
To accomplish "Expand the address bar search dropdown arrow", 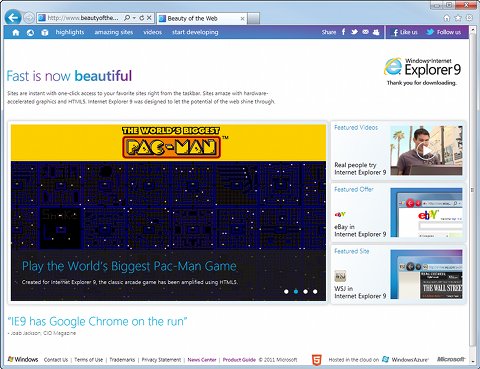I will [x=134, y=18].
